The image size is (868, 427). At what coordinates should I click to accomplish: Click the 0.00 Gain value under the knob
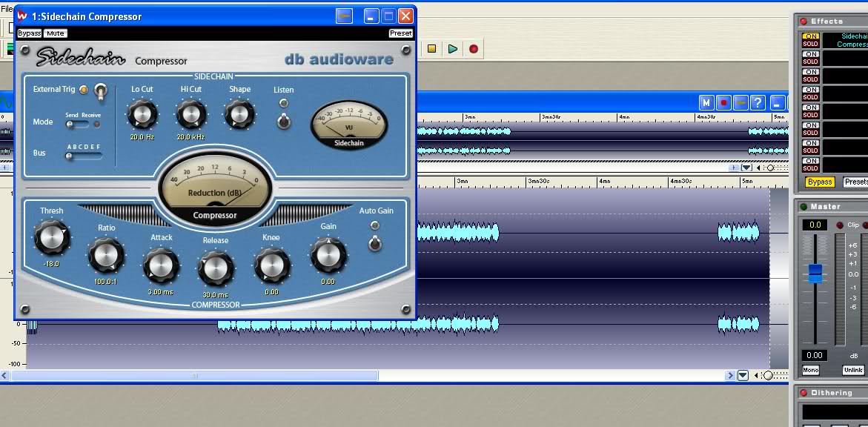pyautogui.click(x=328, y=282)
